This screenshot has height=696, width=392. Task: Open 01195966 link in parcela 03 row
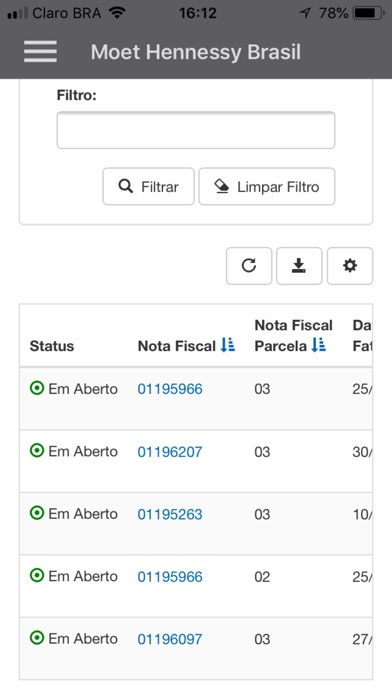[x=170, y=389]
